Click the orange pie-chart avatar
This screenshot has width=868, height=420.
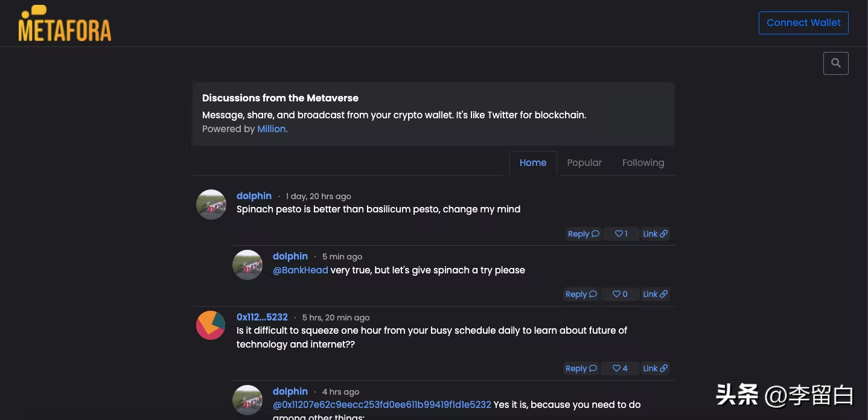point(211,325)
